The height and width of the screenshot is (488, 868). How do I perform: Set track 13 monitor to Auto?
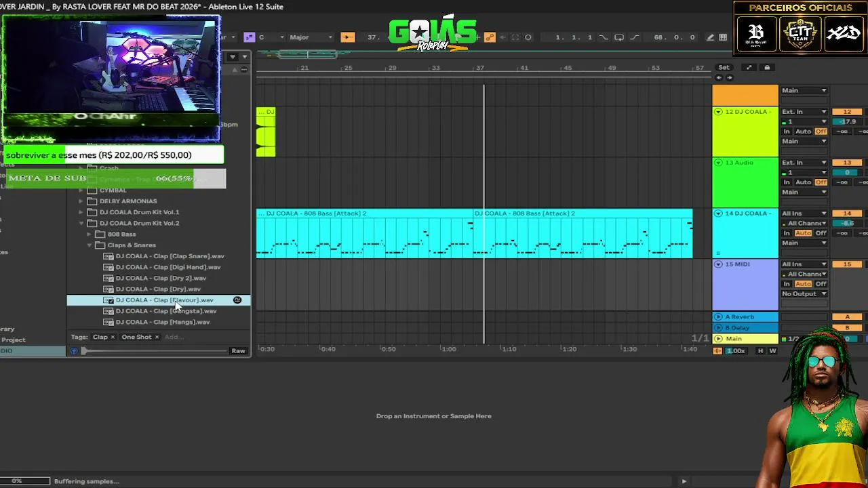click(x=803, y=182)
